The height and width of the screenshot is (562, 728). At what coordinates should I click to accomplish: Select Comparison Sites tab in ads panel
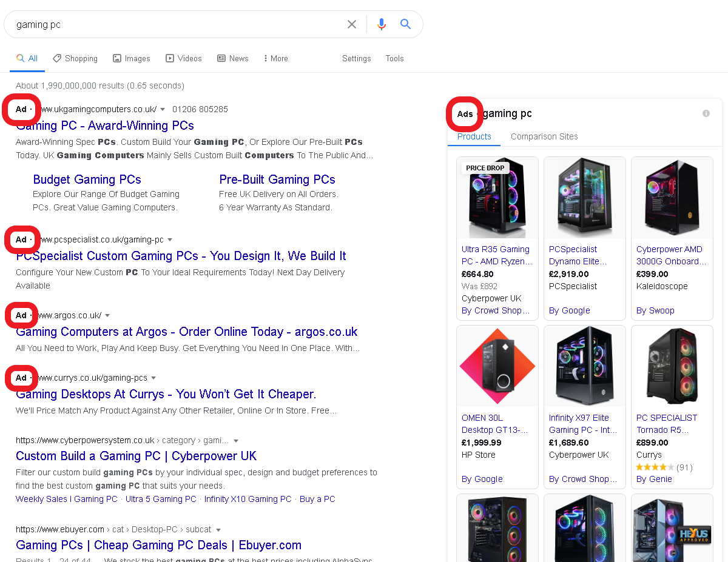point(544,136)
